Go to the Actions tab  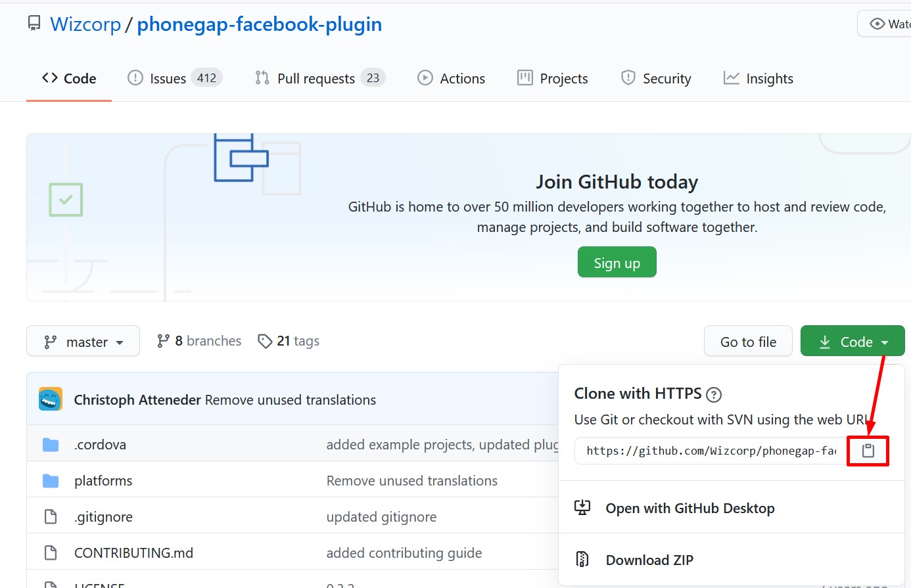coord(452,78)
